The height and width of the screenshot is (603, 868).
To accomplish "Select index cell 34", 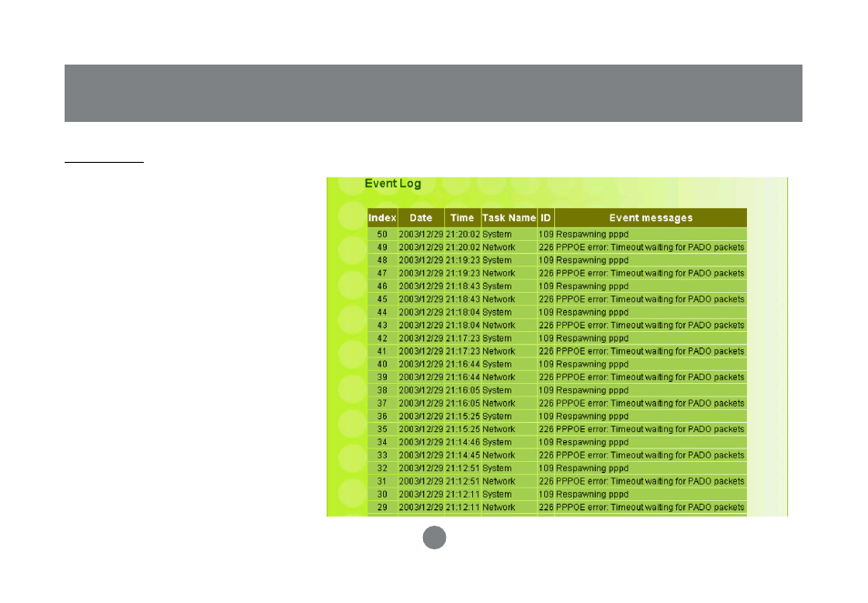I will coord(382,443).
